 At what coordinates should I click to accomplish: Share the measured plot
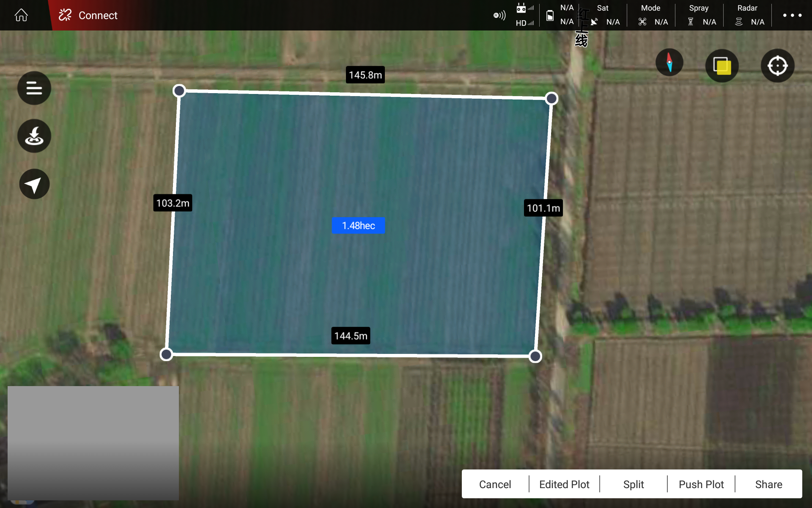(x=769, y=484)
